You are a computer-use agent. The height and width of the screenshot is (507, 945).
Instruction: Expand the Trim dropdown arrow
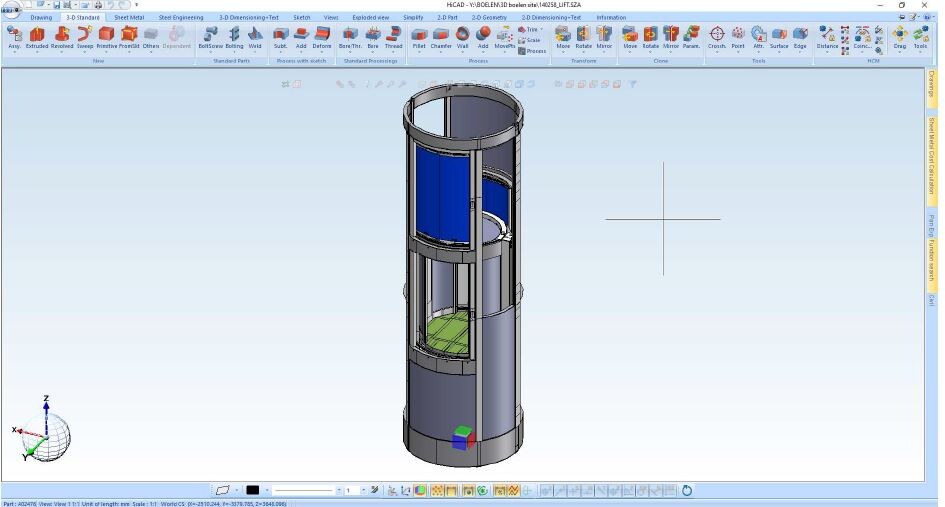543,30
